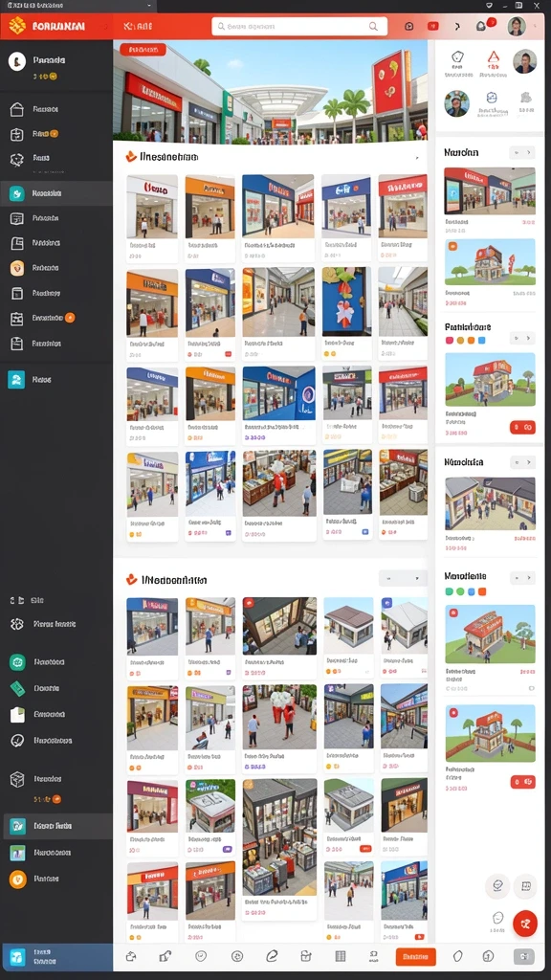This screenshot has width=551, height=980.
Task: Open the dropdown in the second gallery section header
Action: pos(403,579)
